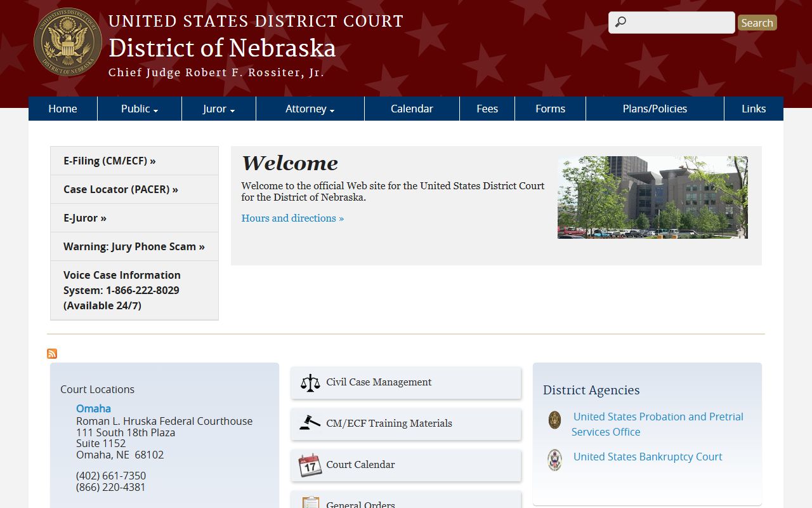Click Roman L. Hruska Federal Courthouse text
The image size is (812, 508).
(x=164, y=421)
